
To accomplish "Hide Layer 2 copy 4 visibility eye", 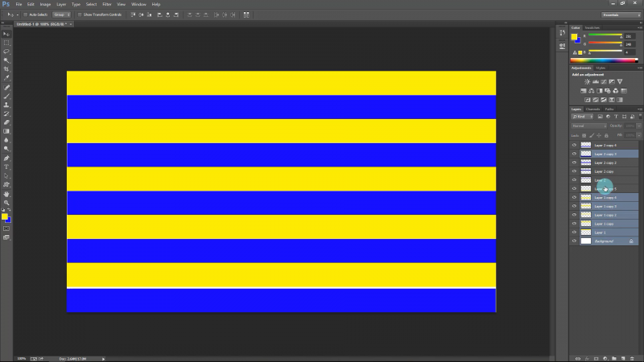I will [x=574, y=145].
